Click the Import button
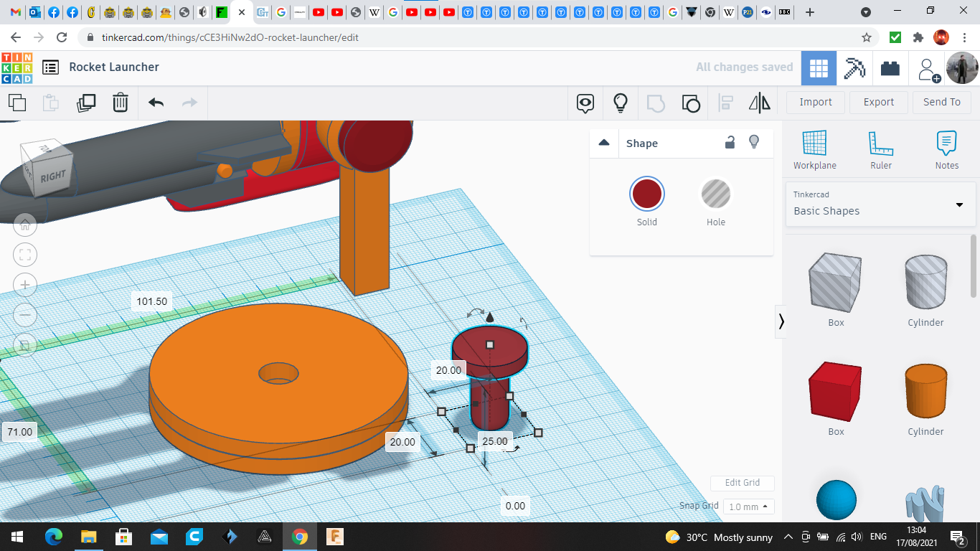 (x=815, y=102)
